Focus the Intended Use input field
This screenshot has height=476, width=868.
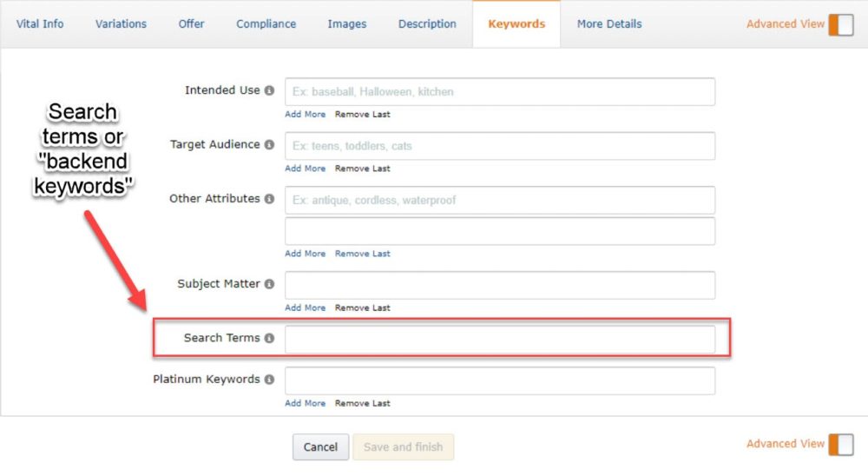pos(500,92)
